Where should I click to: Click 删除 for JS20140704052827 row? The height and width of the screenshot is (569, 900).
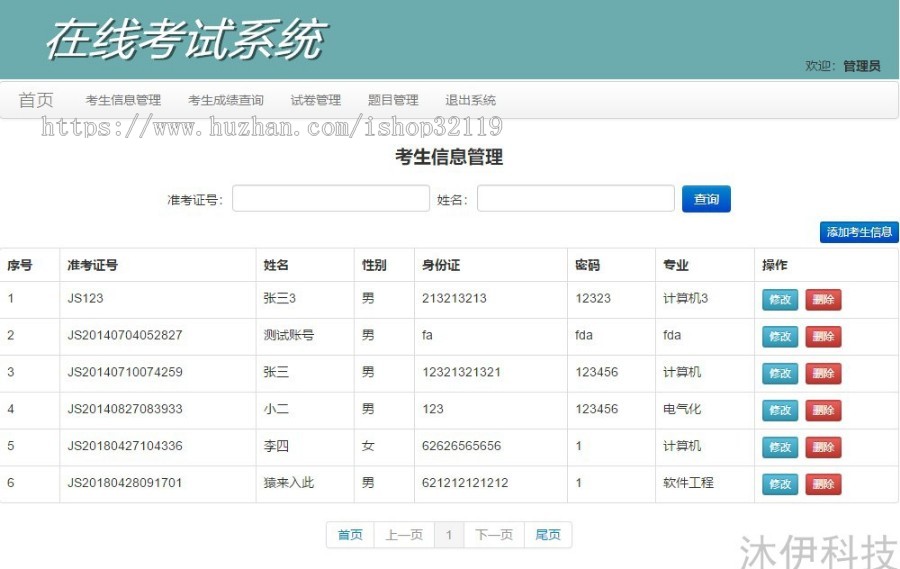[x=823, y=336]
